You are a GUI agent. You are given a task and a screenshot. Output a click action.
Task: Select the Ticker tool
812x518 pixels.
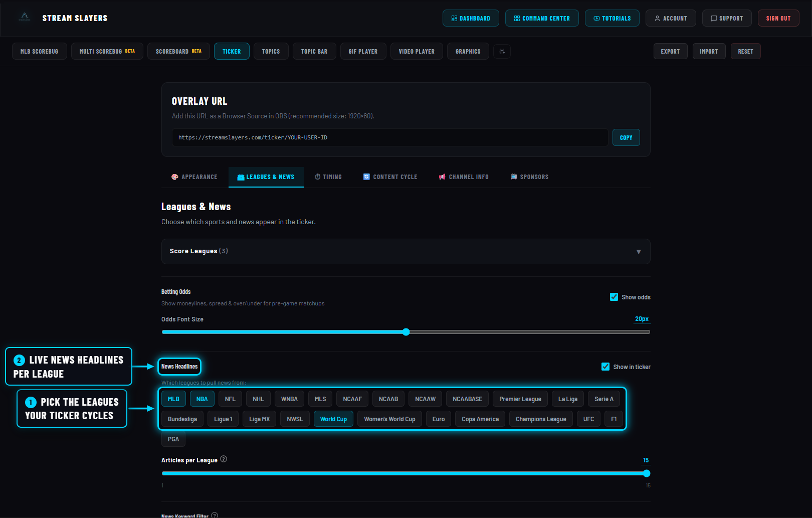pyautogui.click(x=232, y=51)
